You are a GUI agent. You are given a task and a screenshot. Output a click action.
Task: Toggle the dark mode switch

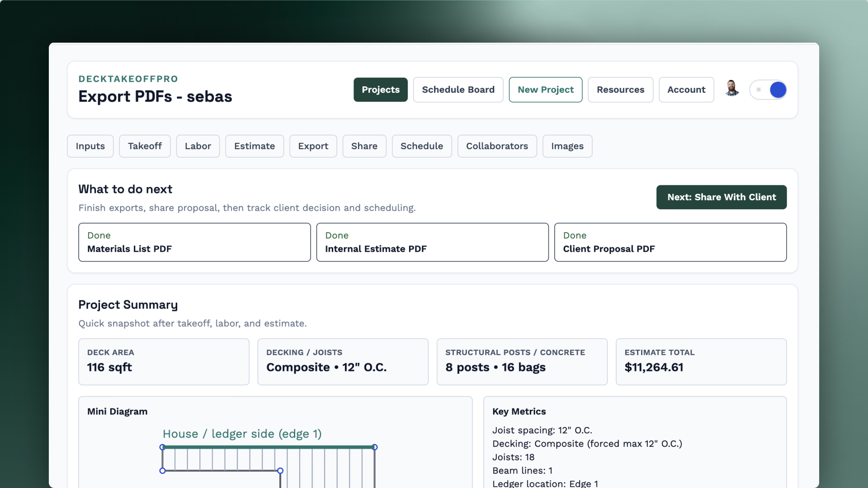pos(768,89)
